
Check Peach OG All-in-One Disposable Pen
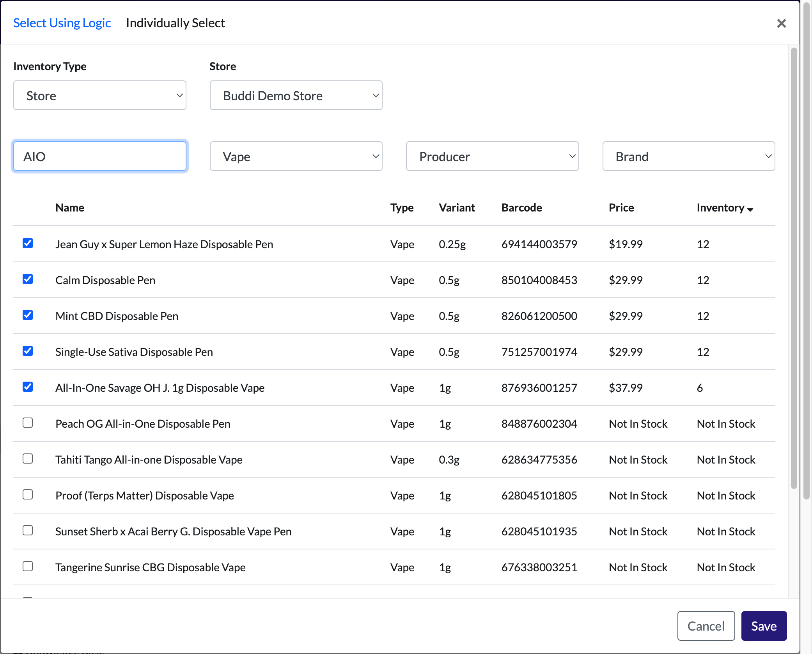[28, 423]
